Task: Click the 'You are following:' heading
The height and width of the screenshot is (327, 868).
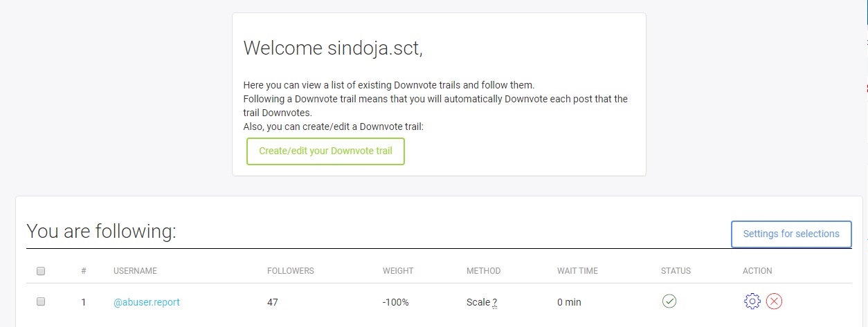Action: tap(101, 232)
